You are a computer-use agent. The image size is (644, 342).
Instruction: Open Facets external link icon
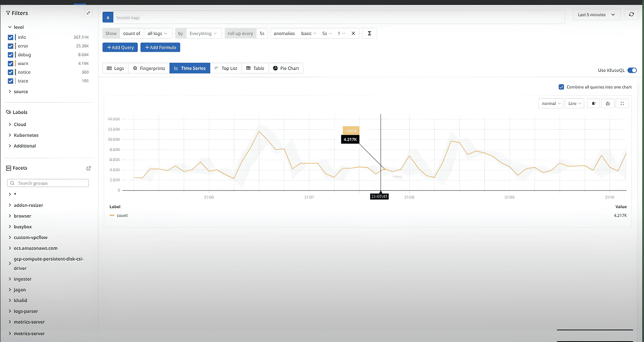pos(88,168)
